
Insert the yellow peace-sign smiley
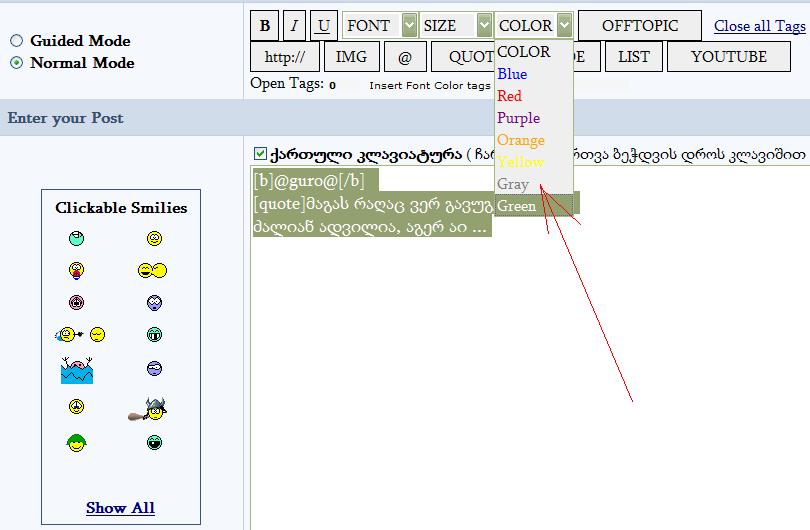tap(76, 407)
